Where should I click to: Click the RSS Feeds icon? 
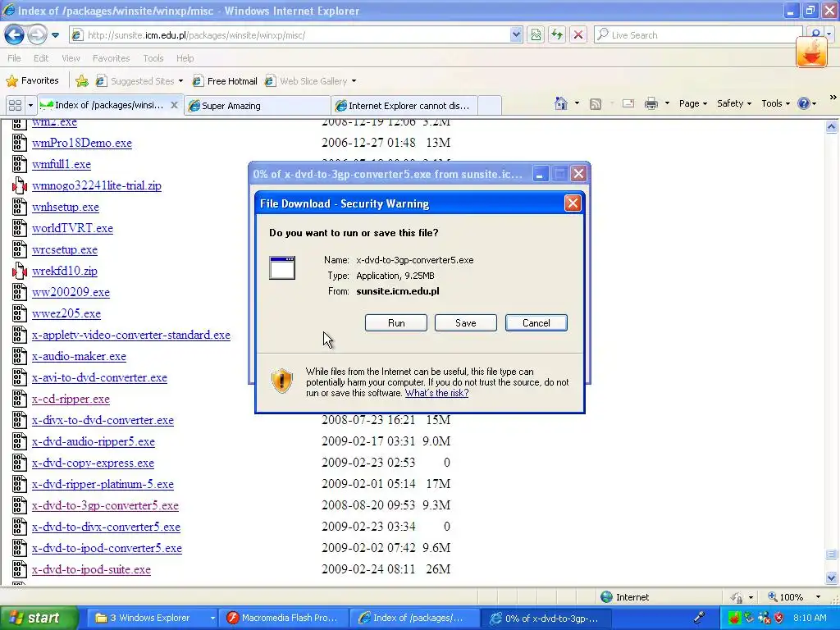pos(596,104)
